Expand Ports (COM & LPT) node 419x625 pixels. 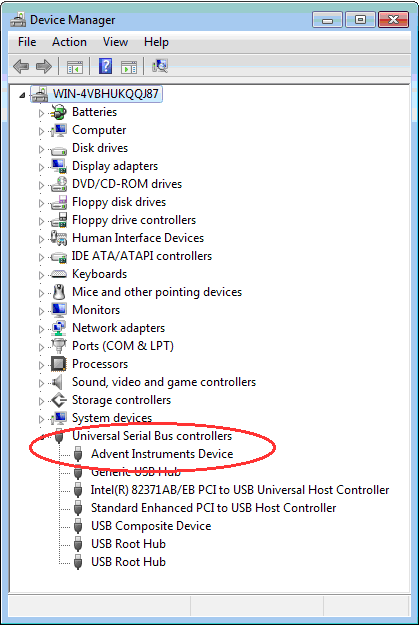[41, 347]
